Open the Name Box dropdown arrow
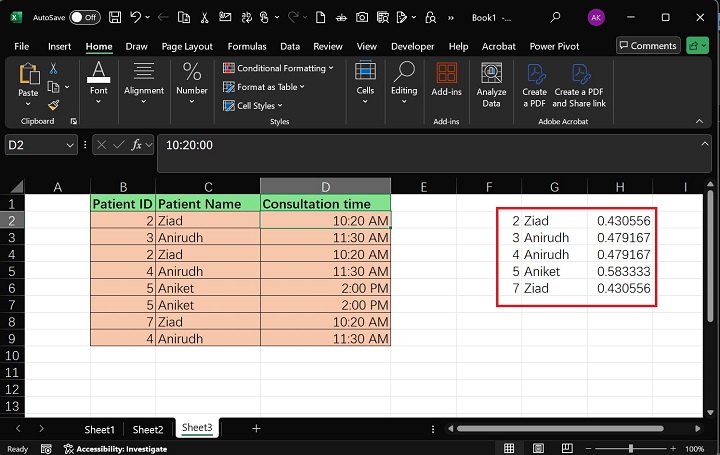This screenshot has width=720, height=455. click(69, 145)
